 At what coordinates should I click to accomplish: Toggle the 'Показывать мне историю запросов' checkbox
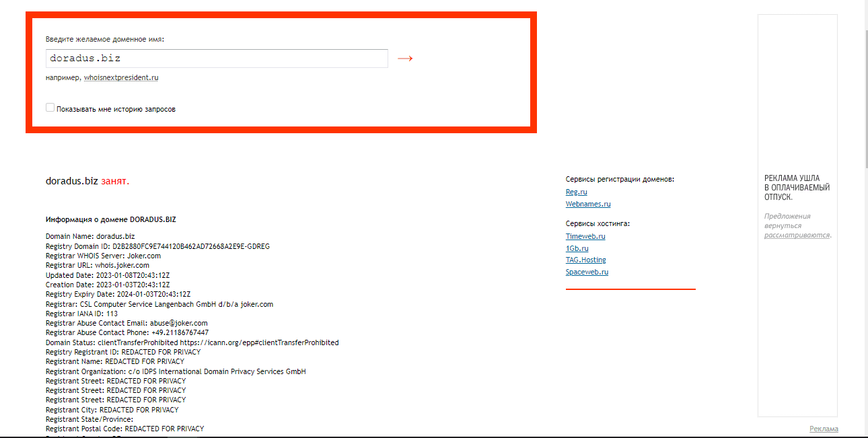coord(50,108)
